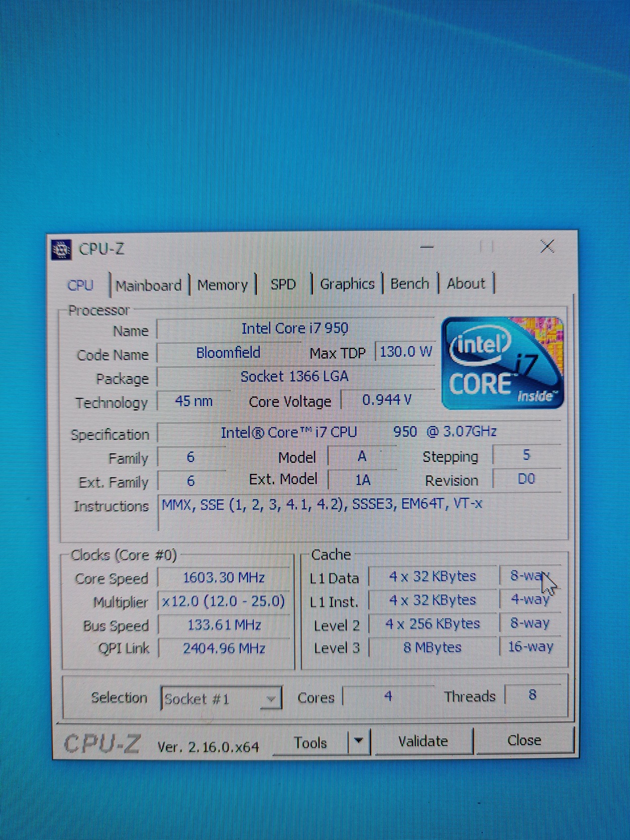Click the Technology value '45 nm'

[x=194, y=401]
